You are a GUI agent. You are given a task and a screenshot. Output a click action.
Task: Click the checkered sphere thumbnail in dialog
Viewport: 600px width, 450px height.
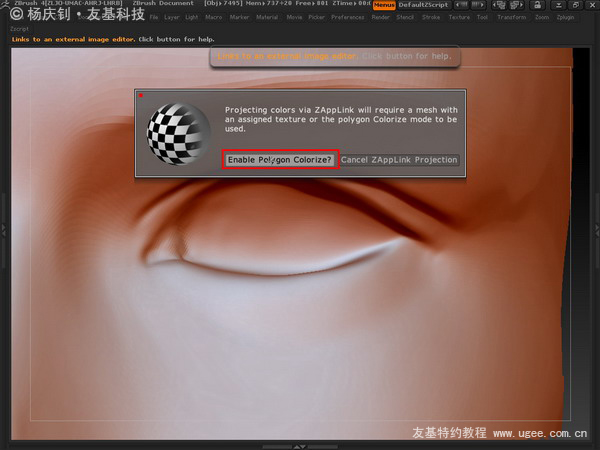(x=178, y=134)
